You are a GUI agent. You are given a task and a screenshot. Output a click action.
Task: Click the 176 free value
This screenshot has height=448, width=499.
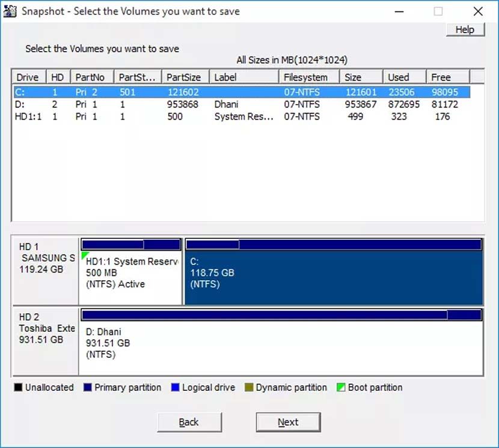(x=442, y=116)
